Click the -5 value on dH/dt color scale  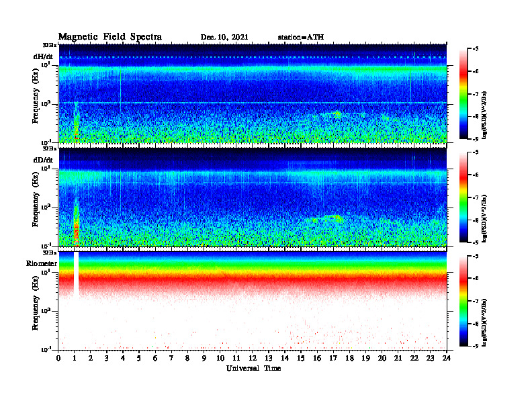pyautogui.click(x=476, y=49)
